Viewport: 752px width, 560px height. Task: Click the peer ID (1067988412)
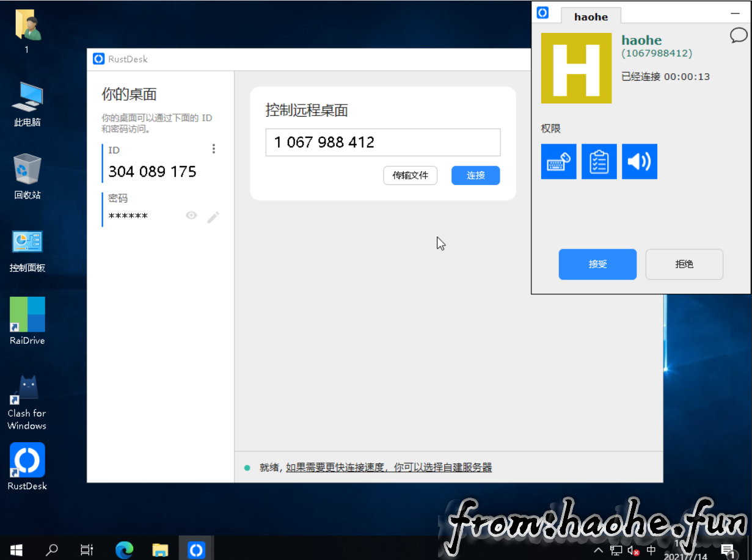point(657,53)
